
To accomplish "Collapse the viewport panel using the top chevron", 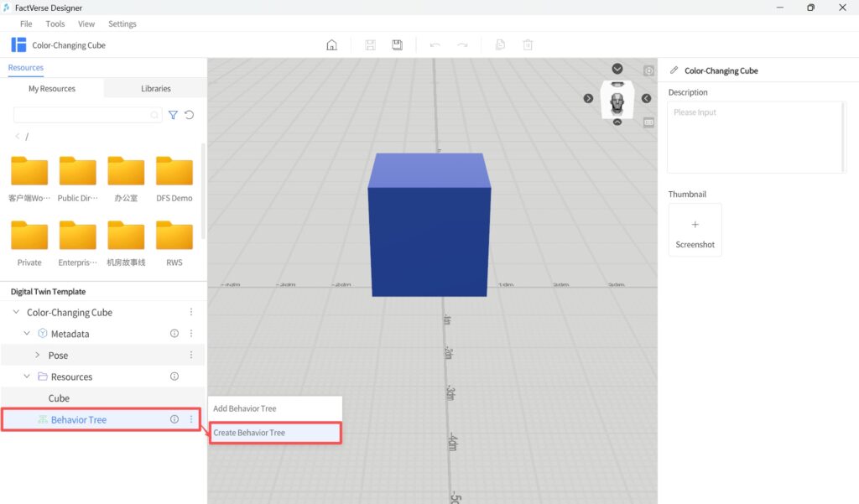I will coord(617,68).
